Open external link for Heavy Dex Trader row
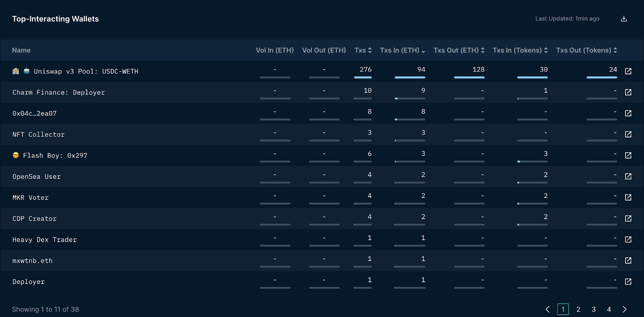 tap(628, 239)
